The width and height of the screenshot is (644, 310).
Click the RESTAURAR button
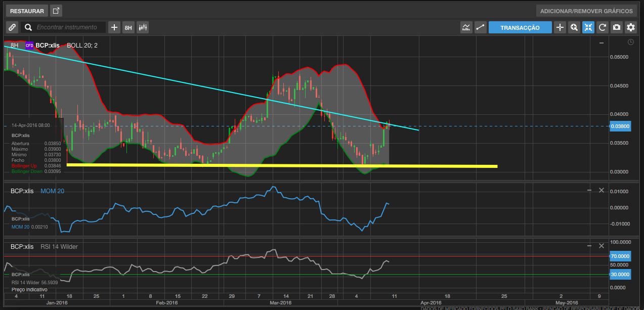tap(27, 11)
